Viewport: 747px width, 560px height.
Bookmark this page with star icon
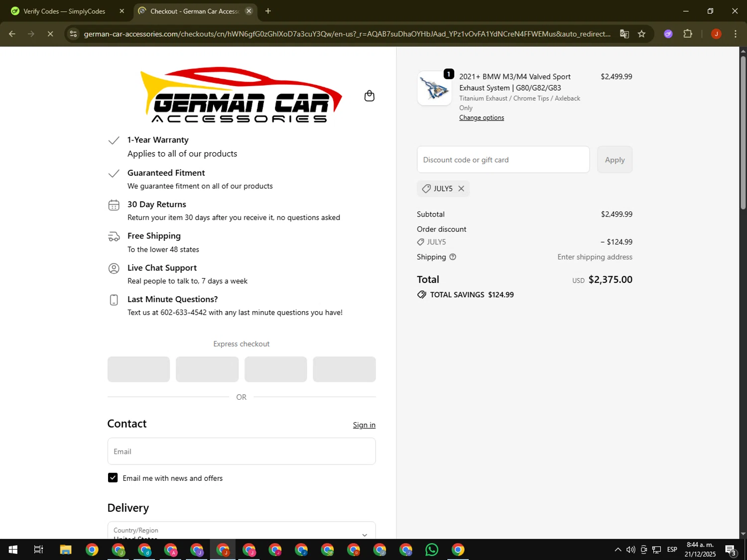[641, 34]
